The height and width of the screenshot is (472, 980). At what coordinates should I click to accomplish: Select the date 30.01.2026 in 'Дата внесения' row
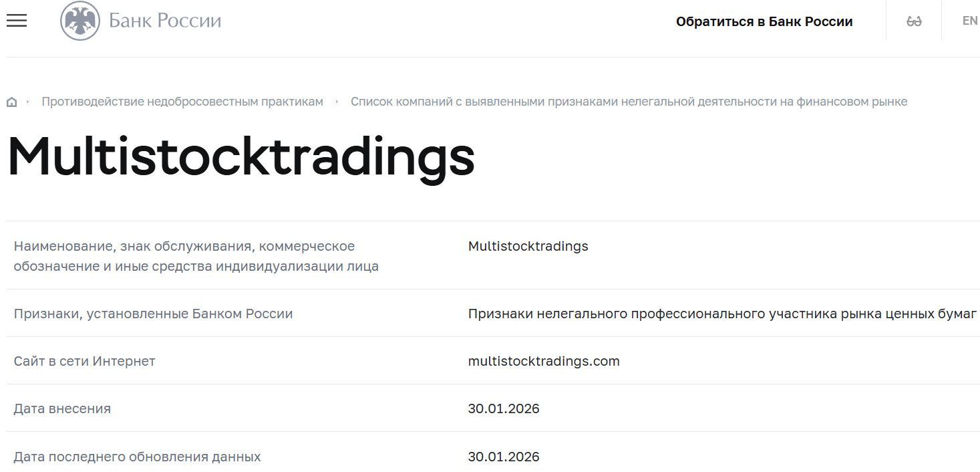point(503,408)
